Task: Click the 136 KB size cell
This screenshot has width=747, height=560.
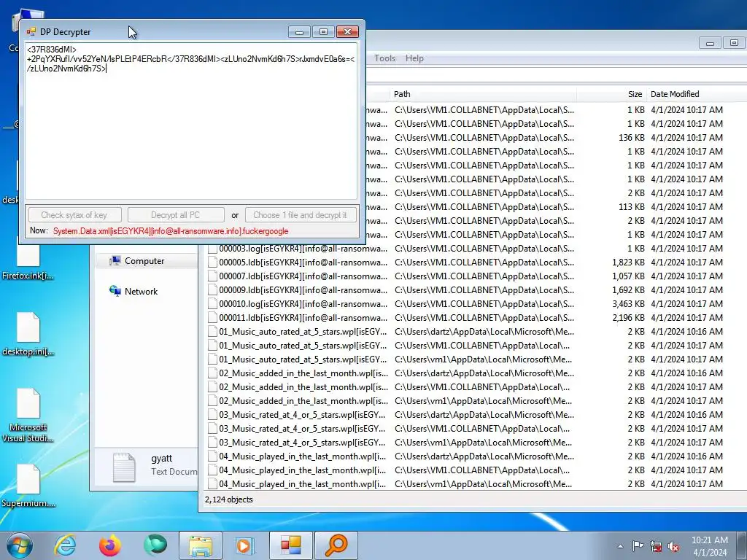Action: [632, 138]
